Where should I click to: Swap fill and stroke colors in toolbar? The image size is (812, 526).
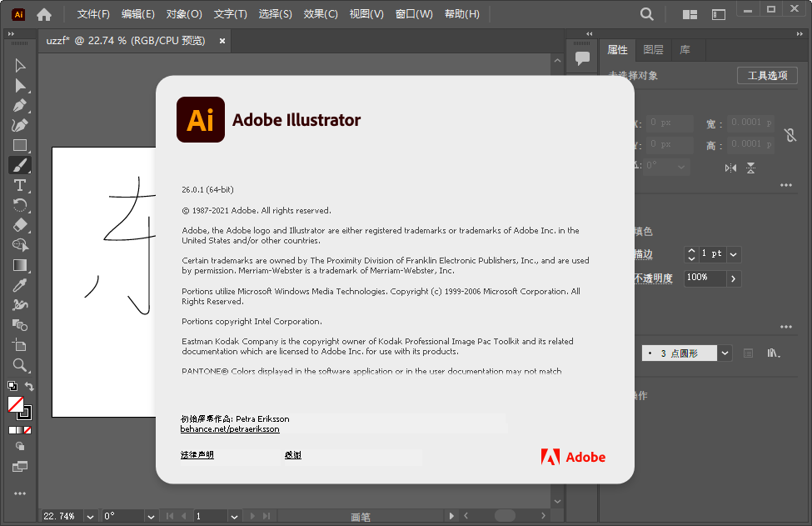[27, 386]
